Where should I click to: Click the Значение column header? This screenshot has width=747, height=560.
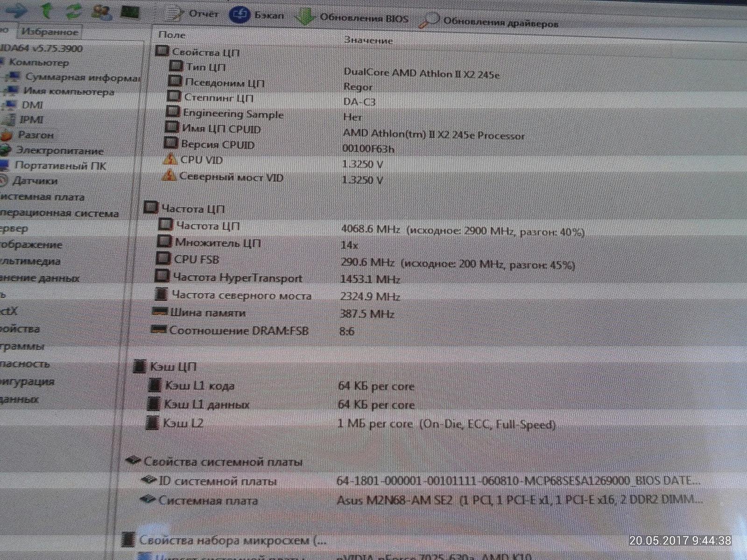[368, 40]
